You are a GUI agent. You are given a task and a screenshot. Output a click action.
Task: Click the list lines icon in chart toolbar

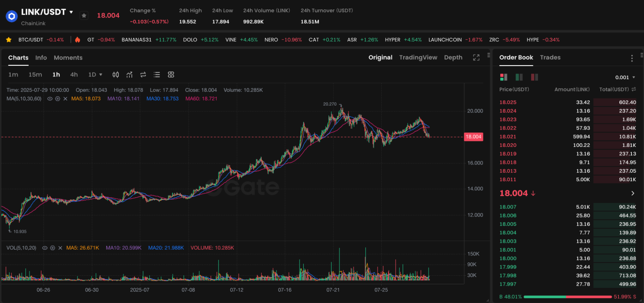[x=157, y=75]
